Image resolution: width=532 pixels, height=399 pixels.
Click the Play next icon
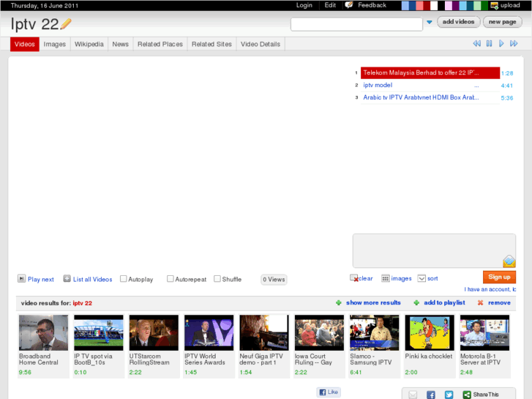point(21,279)
